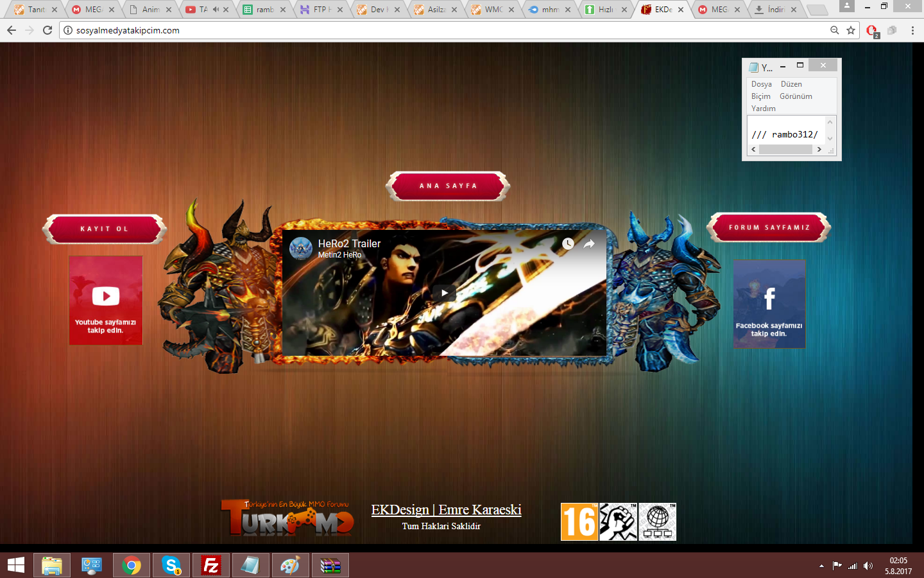Open the Metin2 HeRo channel avatar
924x578 pixels.
301,248
